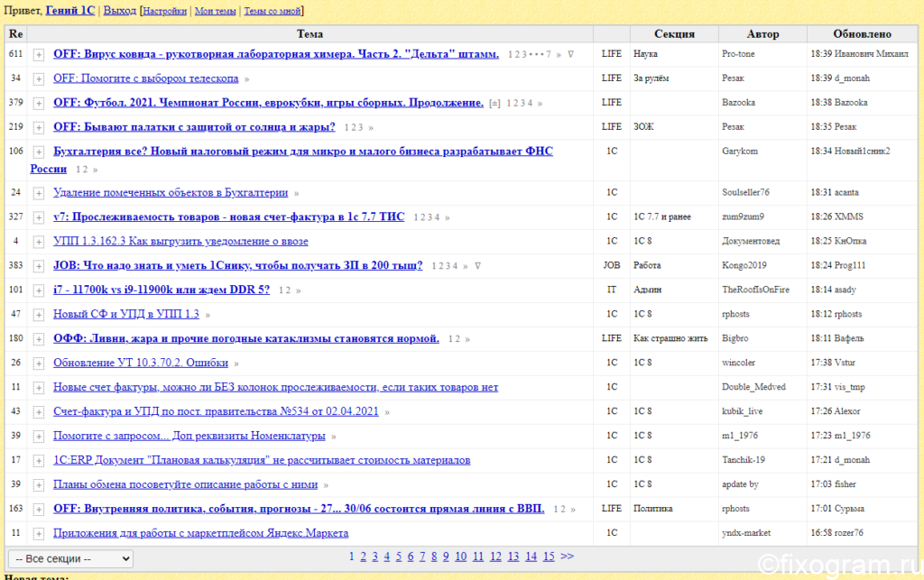Expand preview of the Вирус ковида topic
924x580 pixels.
pyautogui.click(x=38, y=55)
